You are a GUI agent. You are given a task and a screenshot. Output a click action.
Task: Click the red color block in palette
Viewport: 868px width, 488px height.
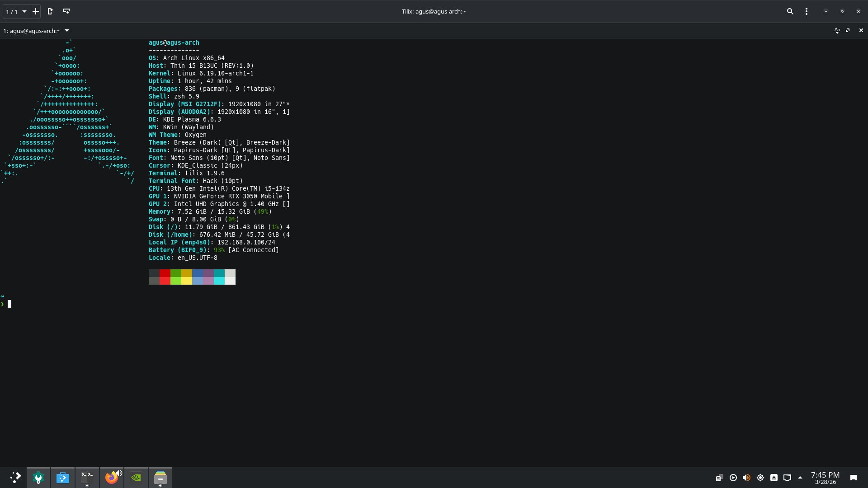[x=165, y=273]
